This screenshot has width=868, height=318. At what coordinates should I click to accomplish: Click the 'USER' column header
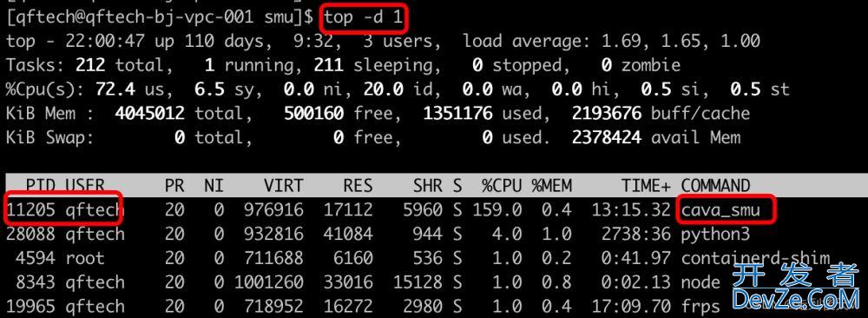coord(85,186)
